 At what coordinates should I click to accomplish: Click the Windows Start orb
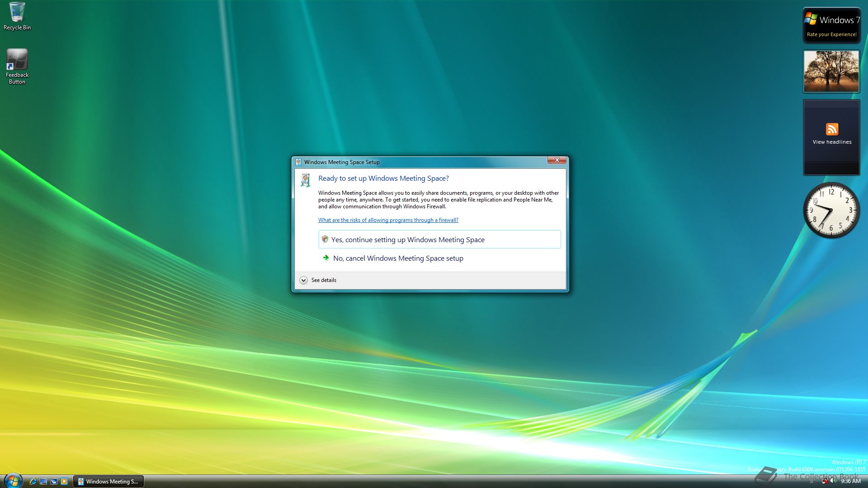pos(13,481)
